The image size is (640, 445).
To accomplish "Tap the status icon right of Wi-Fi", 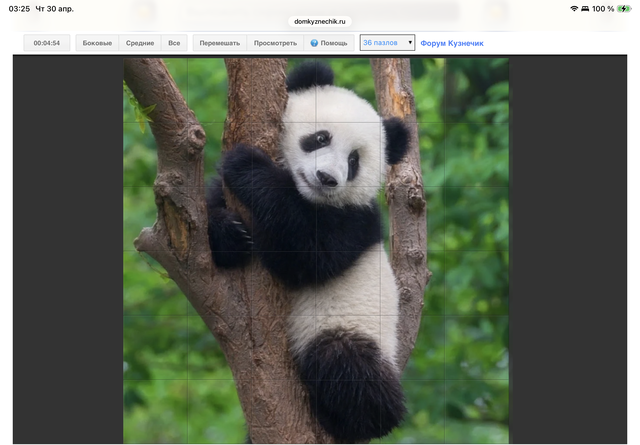I will (585, 8).
